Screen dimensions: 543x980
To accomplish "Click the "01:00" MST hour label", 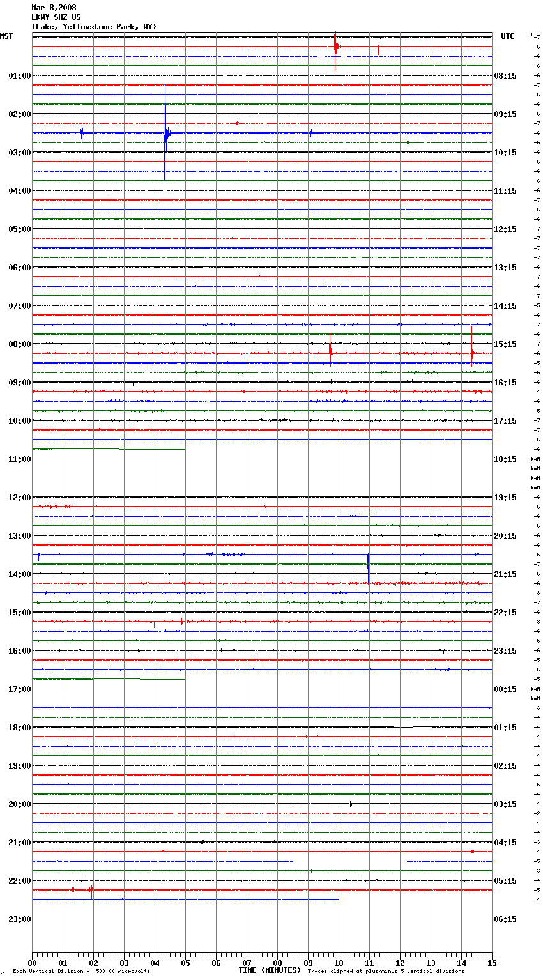I will 20,76.
